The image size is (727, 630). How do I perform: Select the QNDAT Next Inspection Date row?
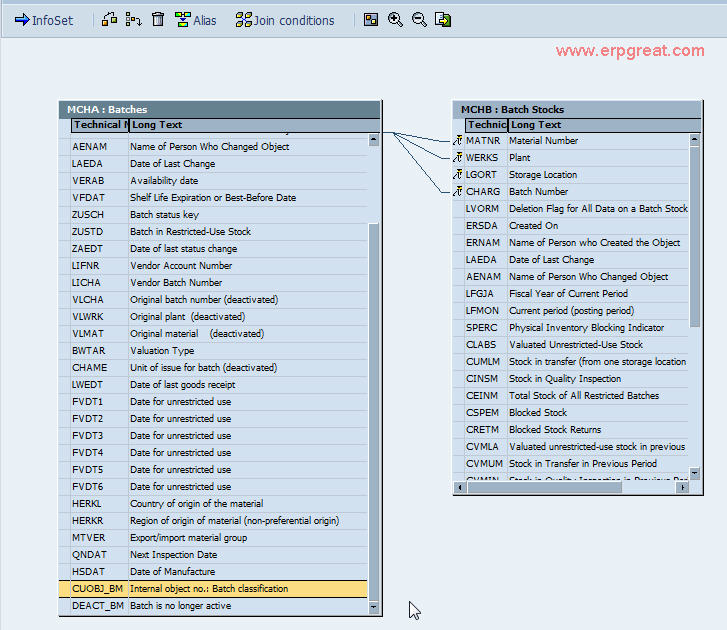pyautogui.click(x=213, y=555)
